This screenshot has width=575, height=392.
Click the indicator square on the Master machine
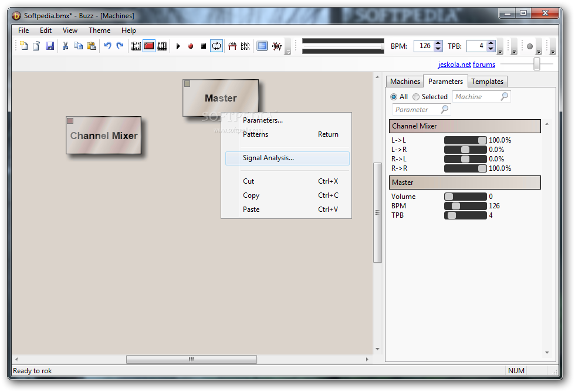point(187,83)
